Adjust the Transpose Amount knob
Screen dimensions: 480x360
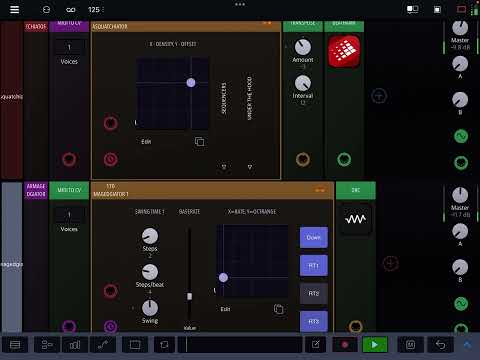coord(303,47)
